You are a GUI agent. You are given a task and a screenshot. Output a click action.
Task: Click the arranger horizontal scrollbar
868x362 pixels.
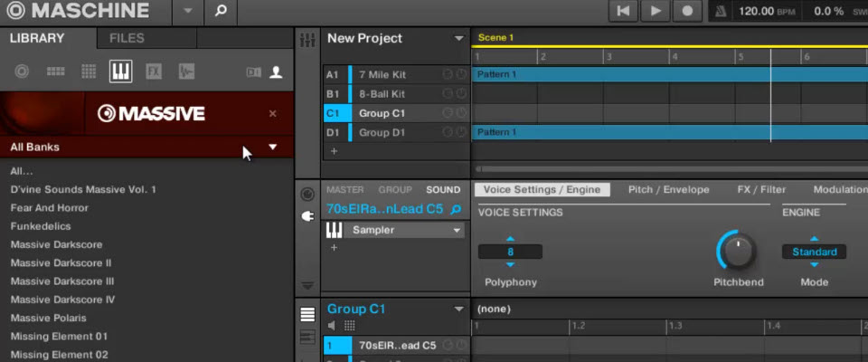tap(671, 169)
